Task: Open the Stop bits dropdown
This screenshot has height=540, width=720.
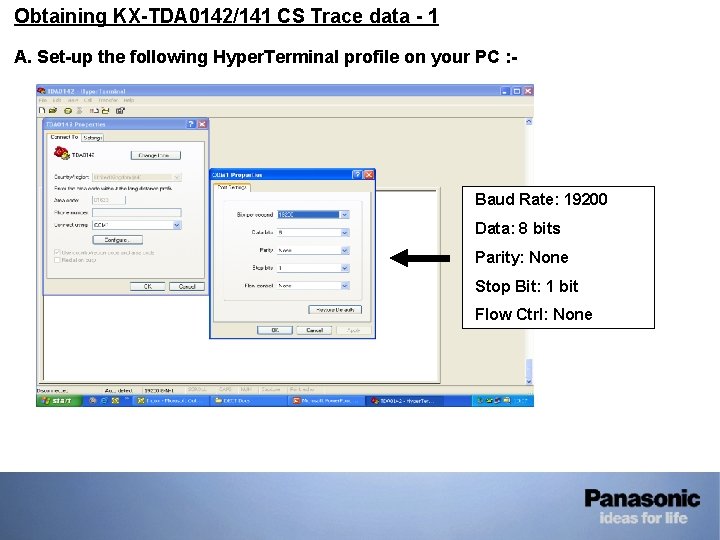Action: 344,268
